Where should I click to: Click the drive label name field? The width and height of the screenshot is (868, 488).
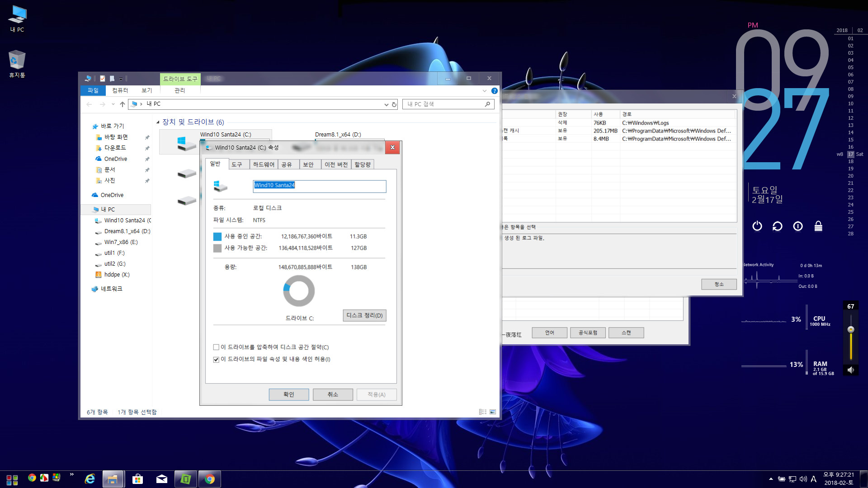319,186
